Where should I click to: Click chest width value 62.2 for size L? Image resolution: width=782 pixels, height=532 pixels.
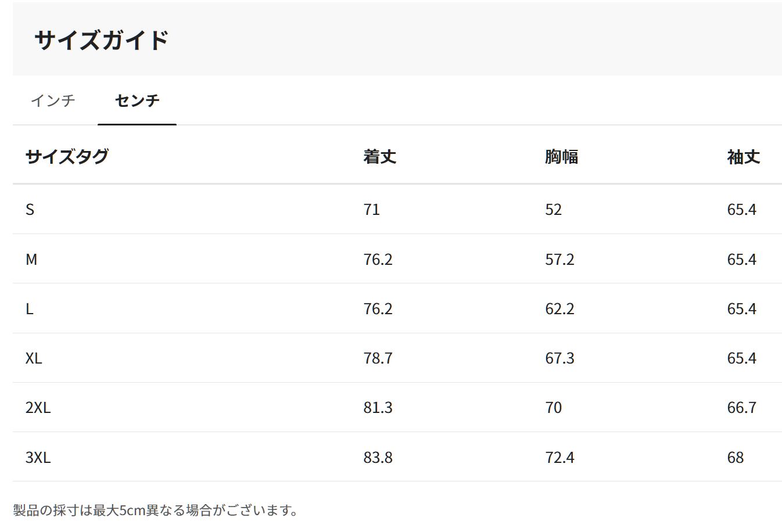[x=559, y=309]
